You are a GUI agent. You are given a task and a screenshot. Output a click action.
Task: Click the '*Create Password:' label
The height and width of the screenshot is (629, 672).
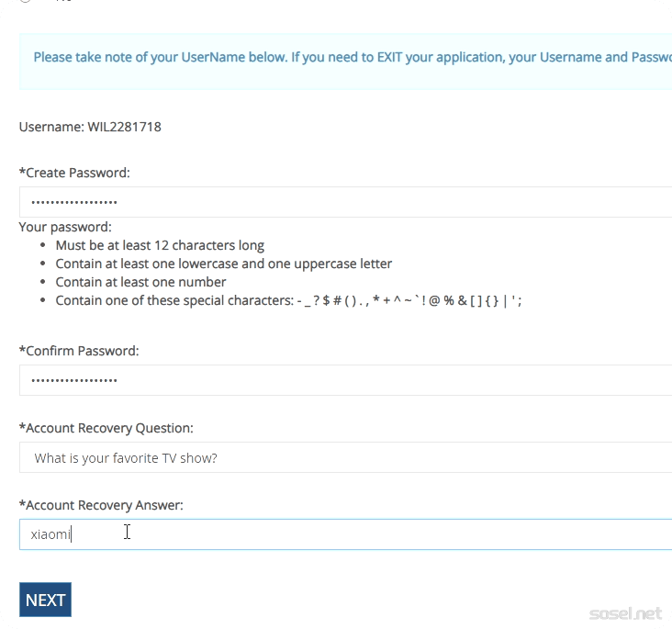[74, 173]
